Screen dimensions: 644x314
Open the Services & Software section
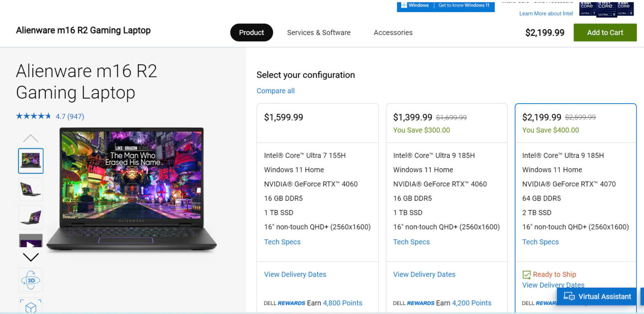[x=319, y=32]
